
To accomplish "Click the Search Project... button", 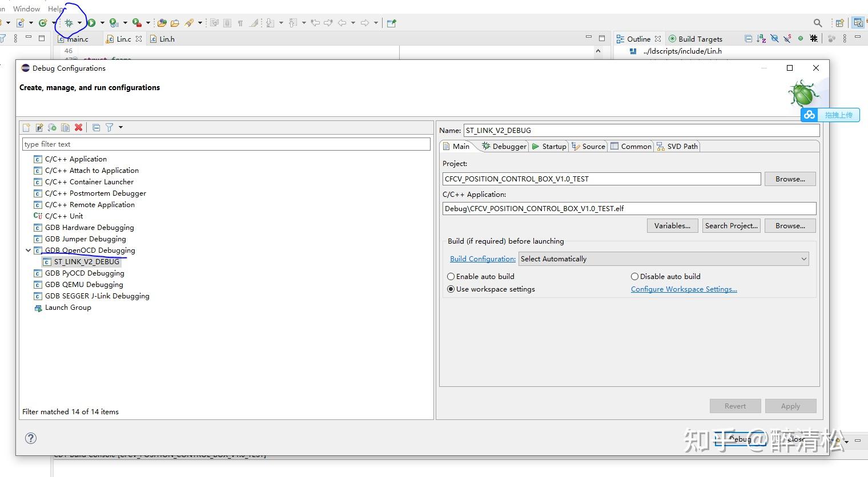I will [x=731, y=226].
